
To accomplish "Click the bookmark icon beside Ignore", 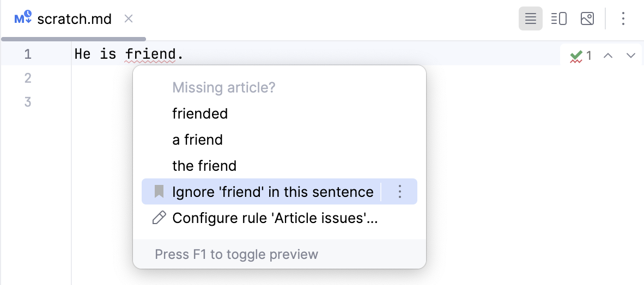I will [159, 191].
